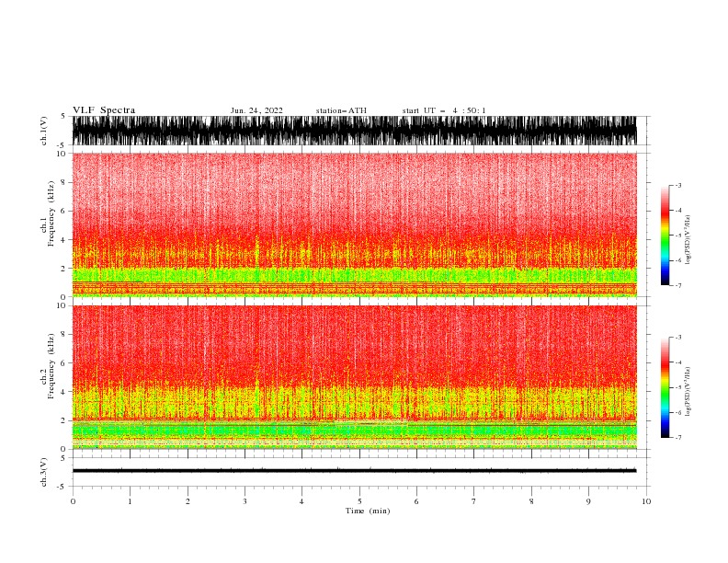The width and height of the screenshot is (728, 563).
Task: Click the 'start UT = 4 :50: 1' text
Action: coord(444,110)
